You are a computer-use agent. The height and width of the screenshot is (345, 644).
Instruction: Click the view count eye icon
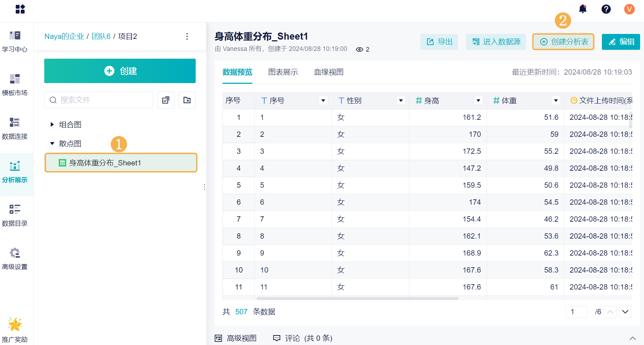pos(360,49)
